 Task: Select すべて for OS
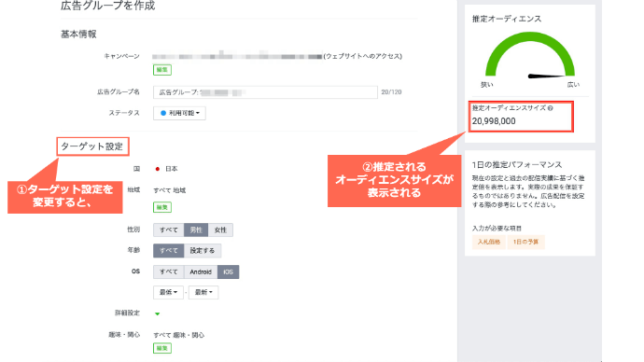point(169,272)
